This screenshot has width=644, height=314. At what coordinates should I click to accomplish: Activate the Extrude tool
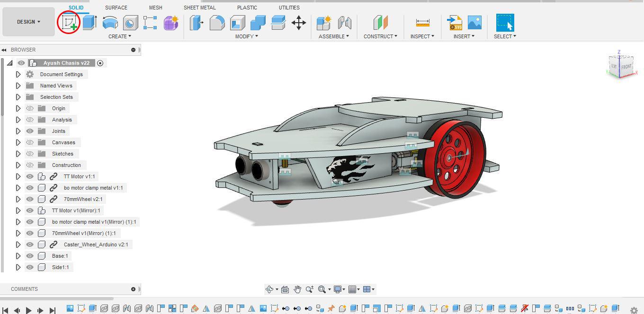point(89,22)
